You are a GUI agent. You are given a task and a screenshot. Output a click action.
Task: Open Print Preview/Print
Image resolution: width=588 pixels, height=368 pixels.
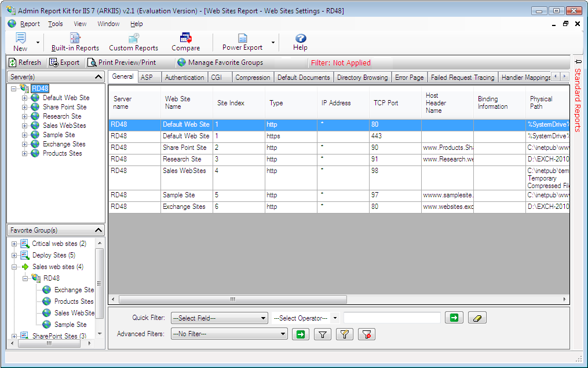click(122, 62)
